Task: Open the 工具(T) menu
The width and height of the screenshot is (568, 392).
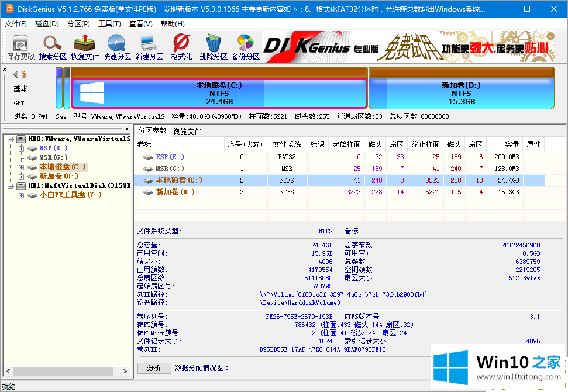Action: [109, 24]
